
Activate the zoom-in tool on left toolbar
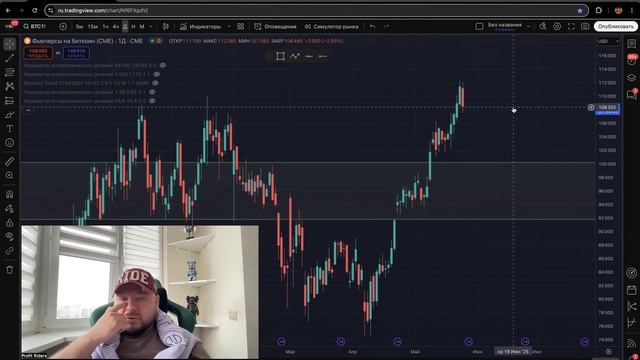pos(9,176)
